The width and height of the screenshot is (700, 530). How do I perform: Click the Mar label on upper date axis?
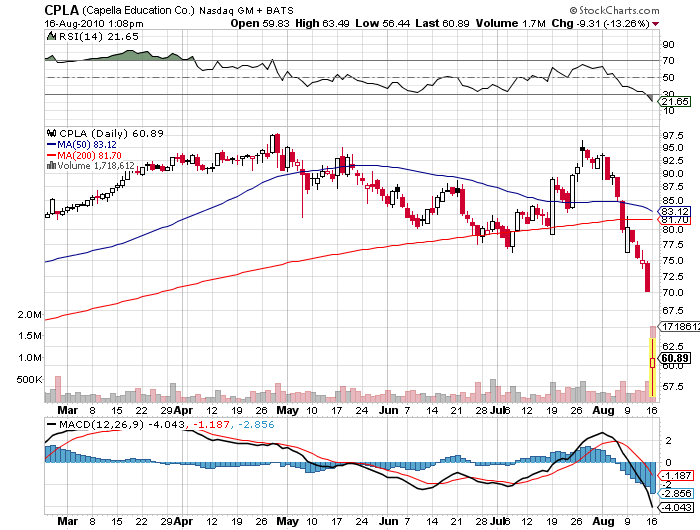click(68, 410)
